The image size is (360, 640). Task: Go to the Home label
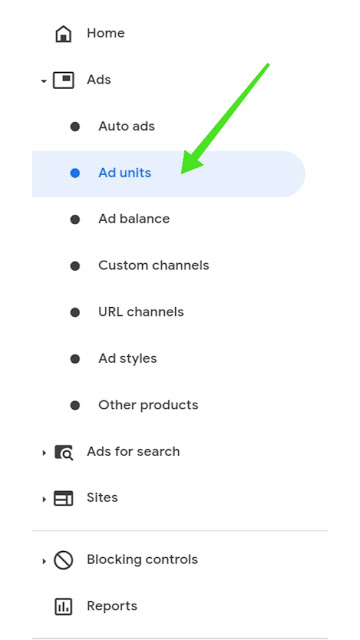click(106, 33)
